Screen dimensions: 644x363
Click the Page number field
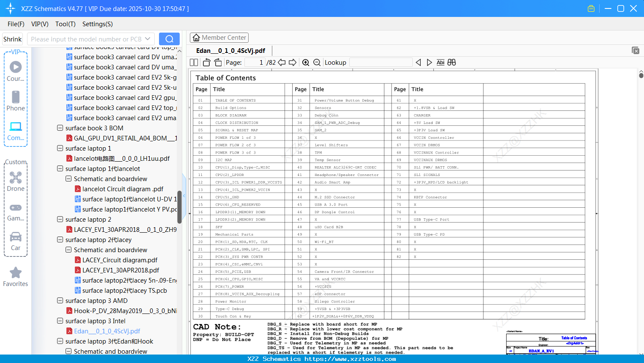pos(255,63)
